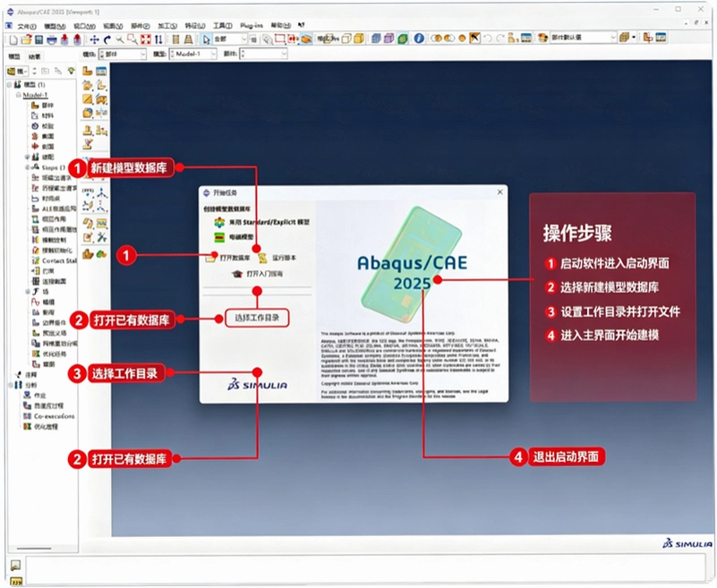Collapse the Model-1 tree node
This screenshot has height=588, width=717.
point(18,95)
